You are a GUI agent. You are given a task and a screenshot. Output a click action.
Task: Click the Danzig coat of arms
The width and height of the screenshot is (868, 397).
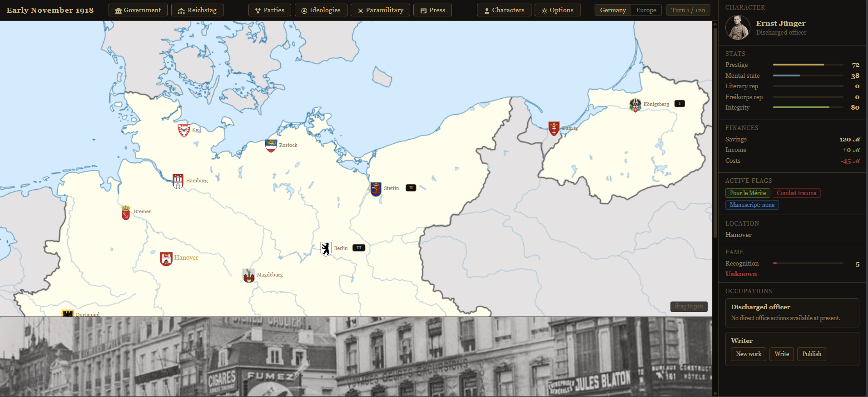click(554, 129)
